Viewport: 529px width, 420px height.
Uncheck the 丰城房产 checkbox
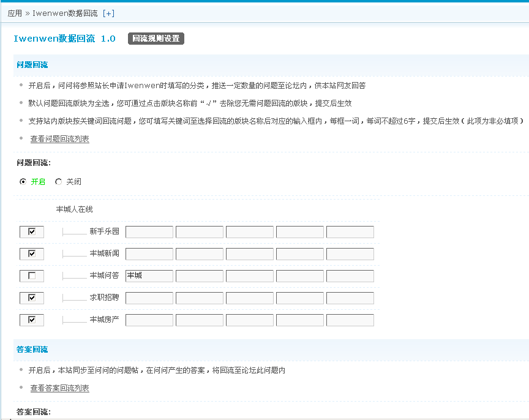click(32, 320)
